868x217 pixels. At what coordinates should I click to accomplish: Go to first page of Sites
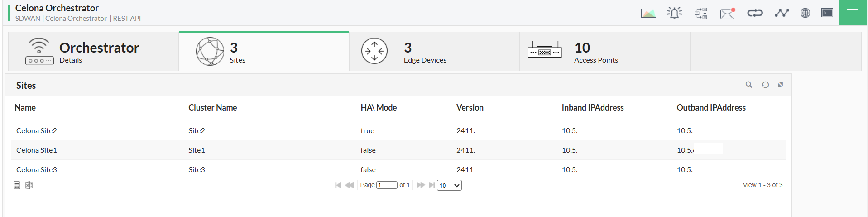338,185
